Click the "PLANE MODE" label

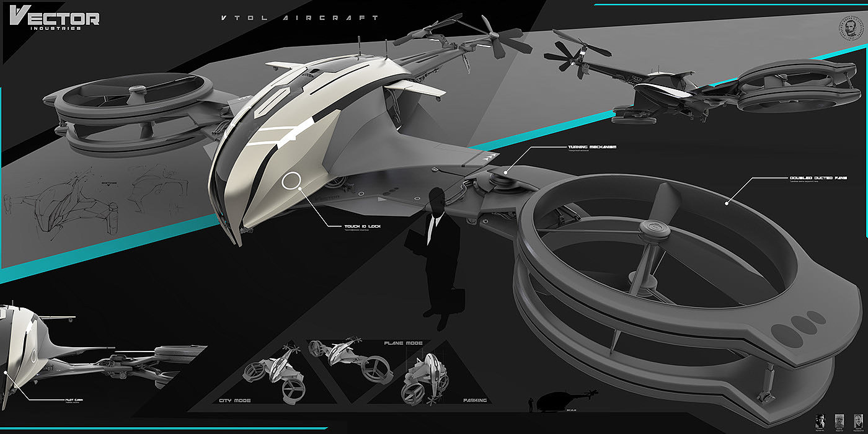[405, 343]
